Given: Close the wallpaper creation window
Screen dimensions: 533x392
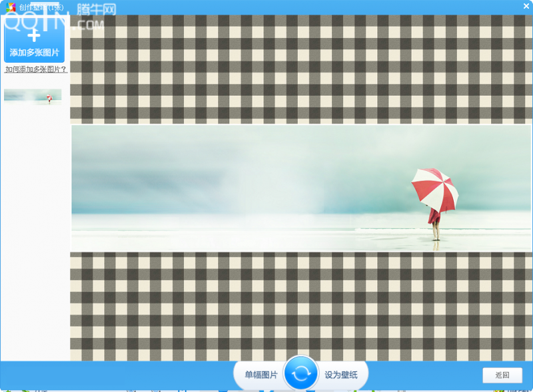Looking at the screenshot, I should pos(525,7).
